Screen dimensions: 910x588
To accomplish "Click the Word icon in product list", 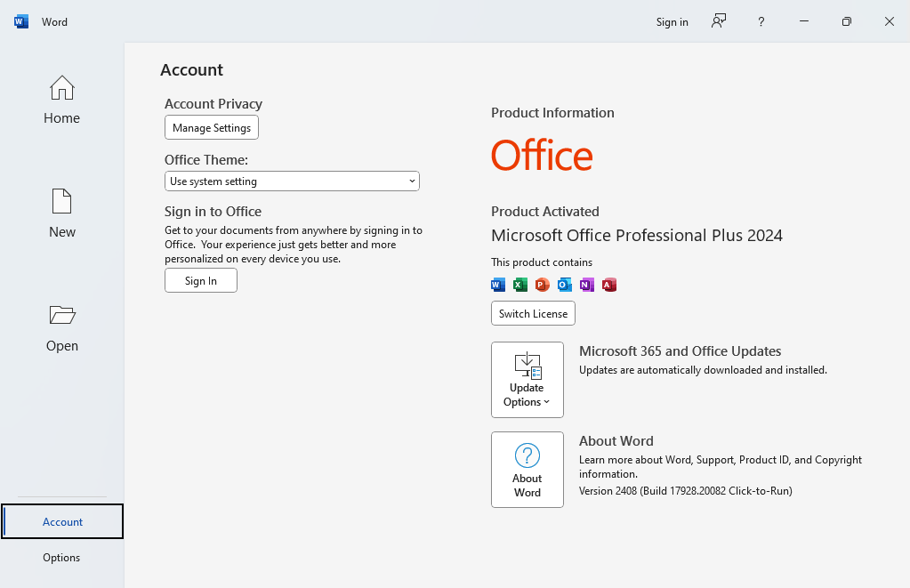I will (498, 285).
